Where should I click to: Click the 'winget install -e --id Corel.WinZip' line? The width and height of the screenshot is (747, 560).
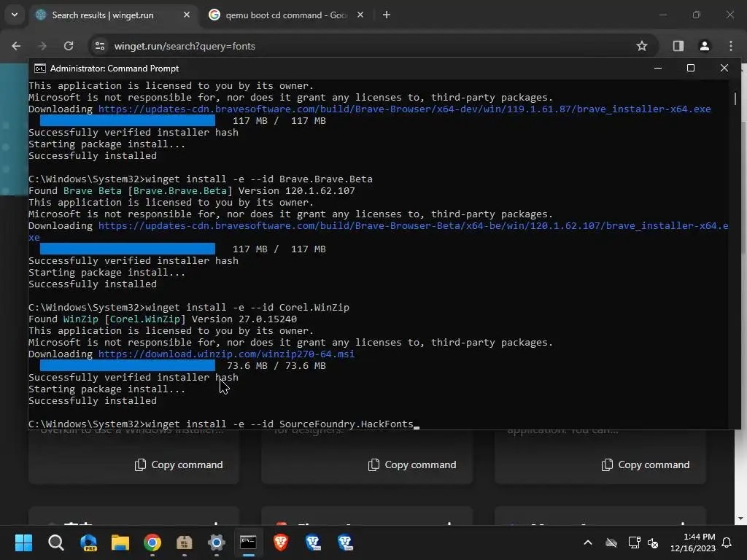pyautogui.click(x=189, y=308)
